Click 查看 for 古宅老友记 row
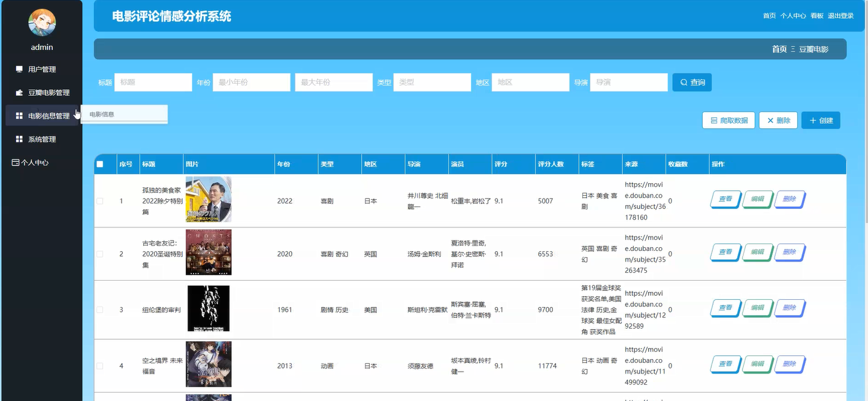 pos(725,252)
